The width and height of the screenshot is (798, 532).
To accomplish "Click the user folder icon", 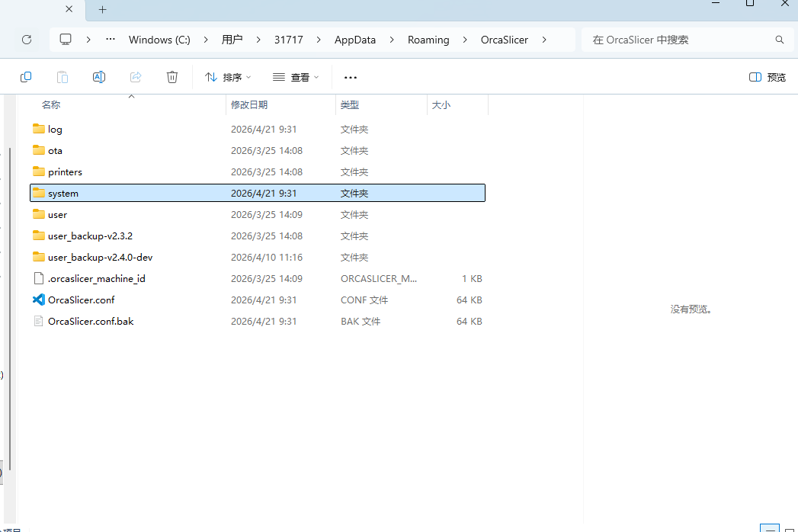I will (39, 214).
